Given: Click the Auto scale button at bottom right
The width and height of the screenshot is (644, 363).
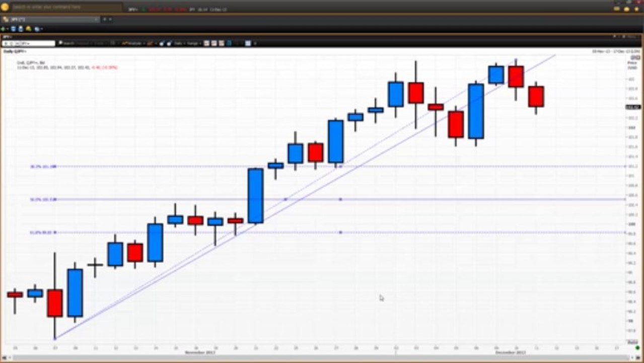Looking at the screenshot, I should (632, 342).
